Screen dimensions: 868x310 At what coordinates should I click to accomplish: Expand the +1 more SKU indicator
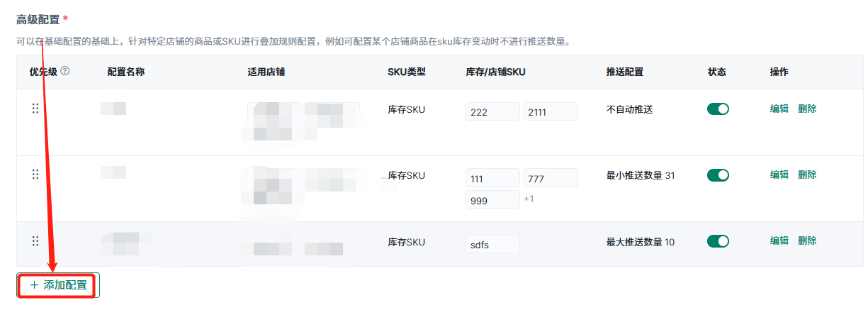(x=529, y=199)
